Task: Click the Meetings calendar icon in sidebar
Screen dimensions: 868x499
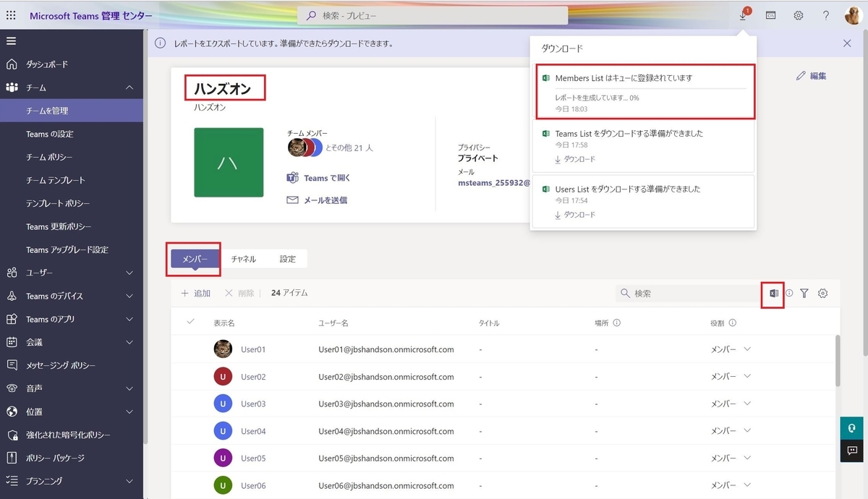Action: pos(12,342)
